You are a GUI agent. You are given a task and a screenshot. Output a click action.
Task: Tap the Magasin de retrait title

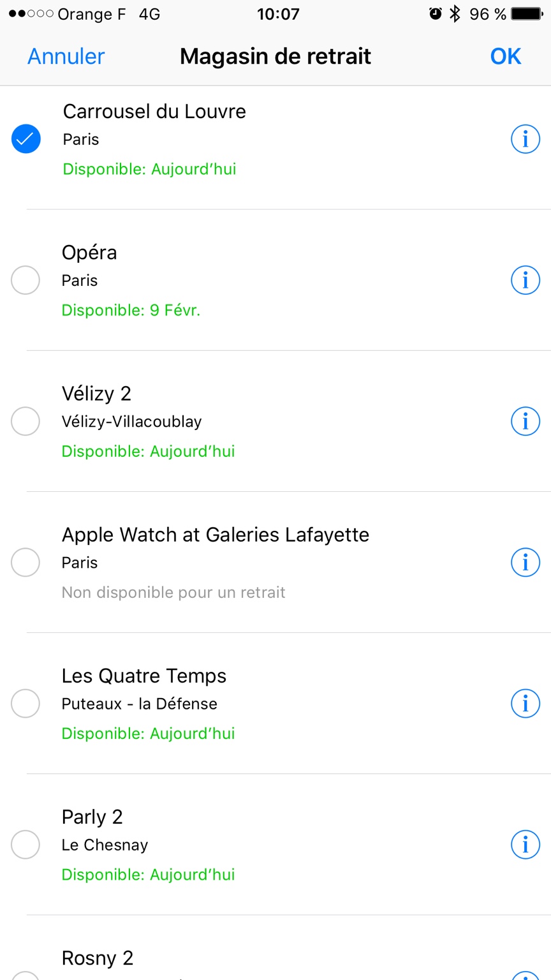click(275, 56)
